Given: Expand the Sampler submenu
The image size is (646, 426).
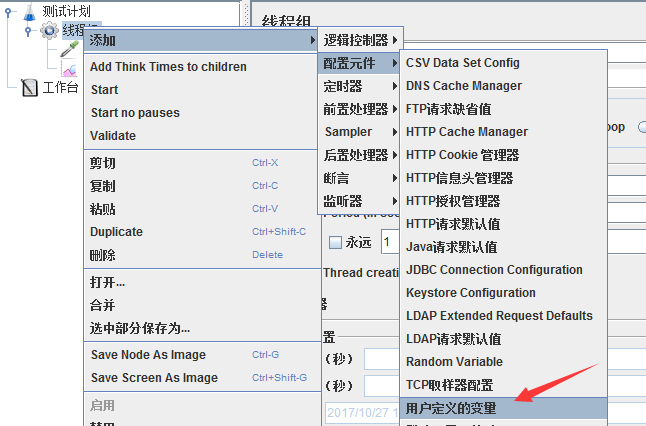Looking at the screenshot, I should (x=359, y=132).
